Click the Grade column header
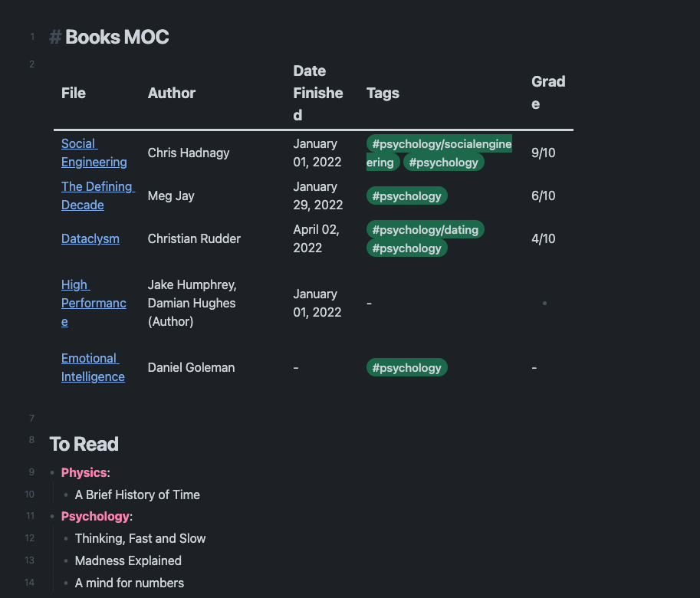This screenshot has width=700, height=598. pyautogui.click(x=548, y=93)
